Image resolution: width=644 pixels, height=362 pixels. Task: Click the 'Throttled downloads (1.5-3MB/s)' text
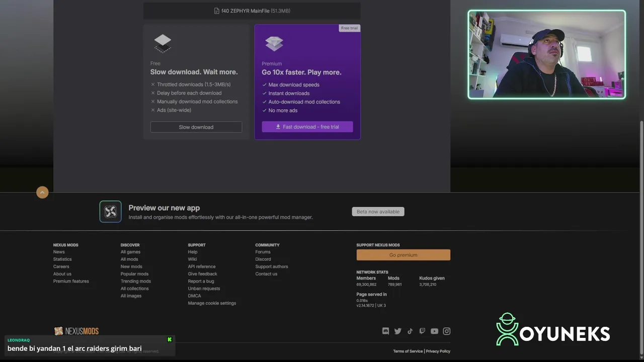(x=194, y=84)
